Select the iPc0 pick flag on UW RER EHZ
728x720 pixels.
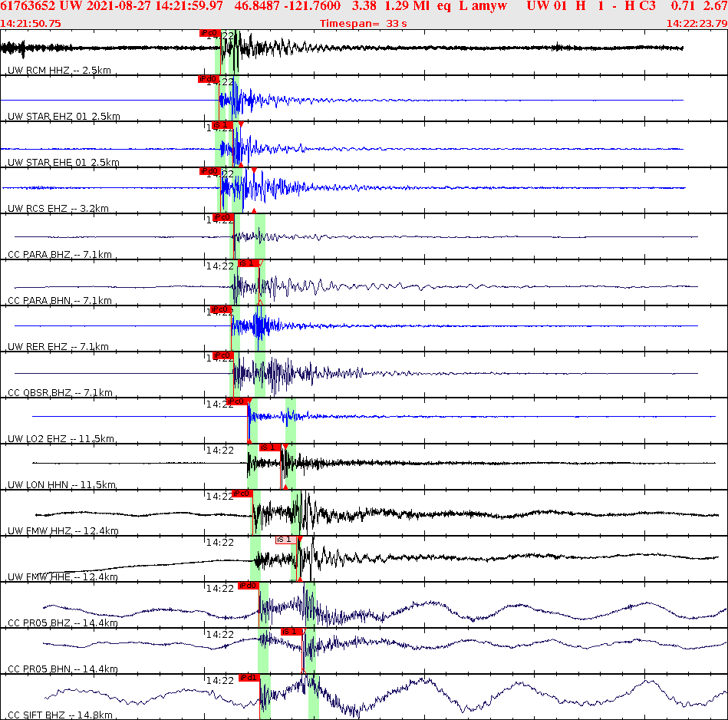point(220,309)
